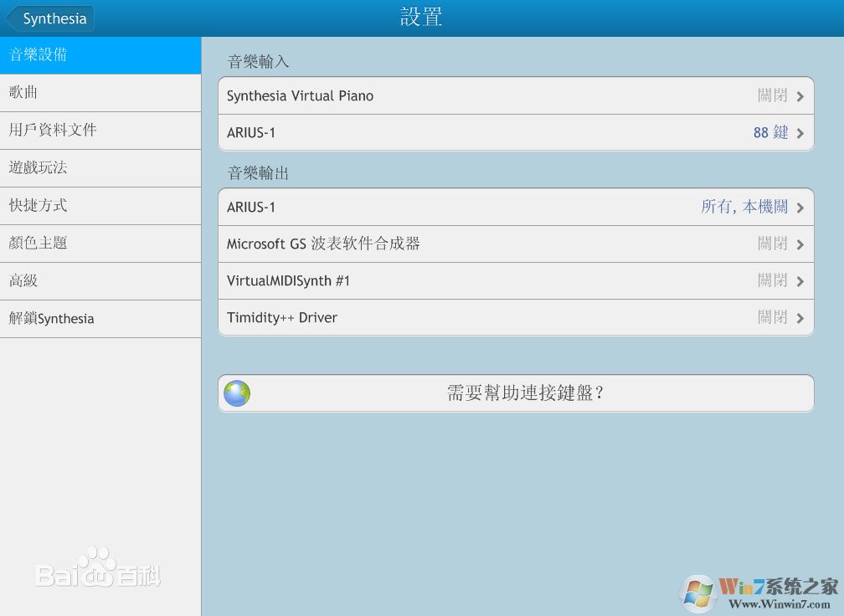Open the 快捷方式 settings page
The width and height of the screenshot is (844, 616).
pos(100,206)
